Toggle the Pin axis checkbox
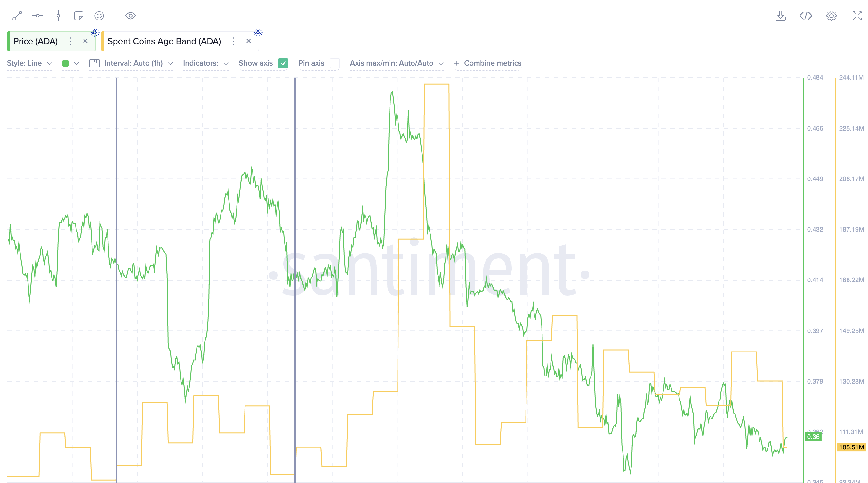The height and width of the screenshot is (483, 868). click(334, 63)
